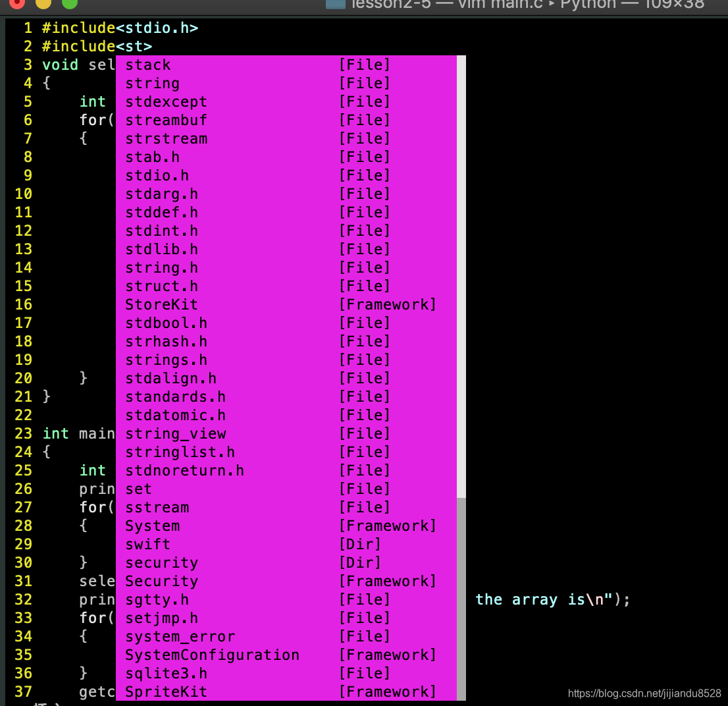Choose 'SystemConfiguration' framework entry
The width and height of the screenshot is (728, 706).
click(286, 655)
